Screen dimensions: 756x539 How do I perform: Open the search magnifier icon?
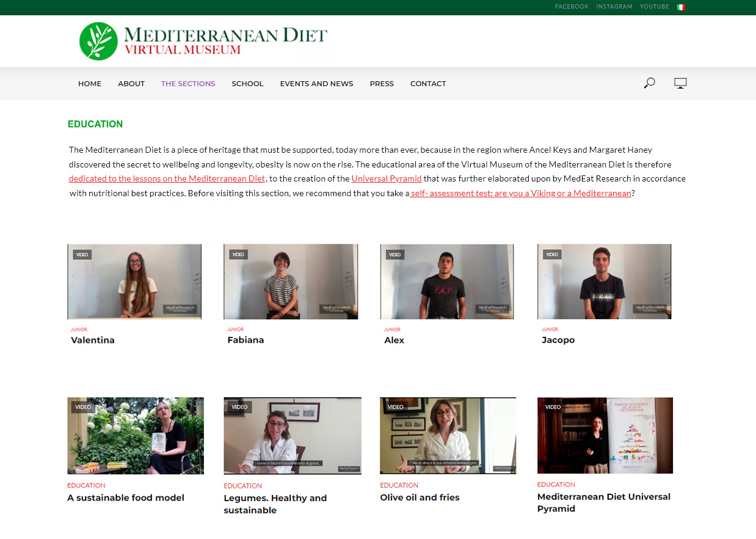point(649,82)
